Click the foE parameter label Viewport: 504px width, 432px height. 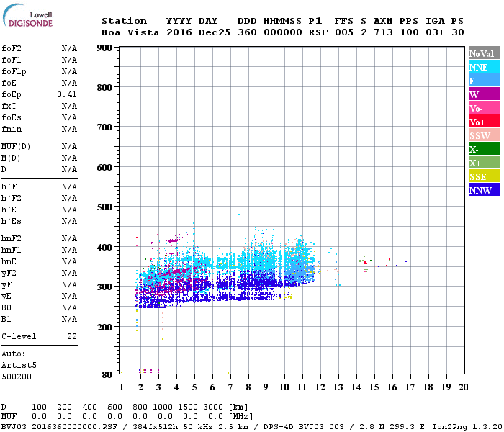pyautogui.click(x=9, y=84)
